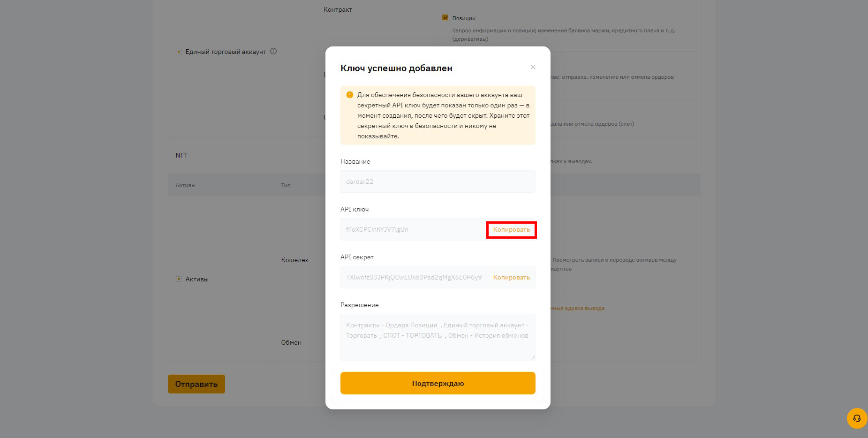This screenshot has height=438, width=868.
Task: Close the key added dialog
Action: pos(533,67)
